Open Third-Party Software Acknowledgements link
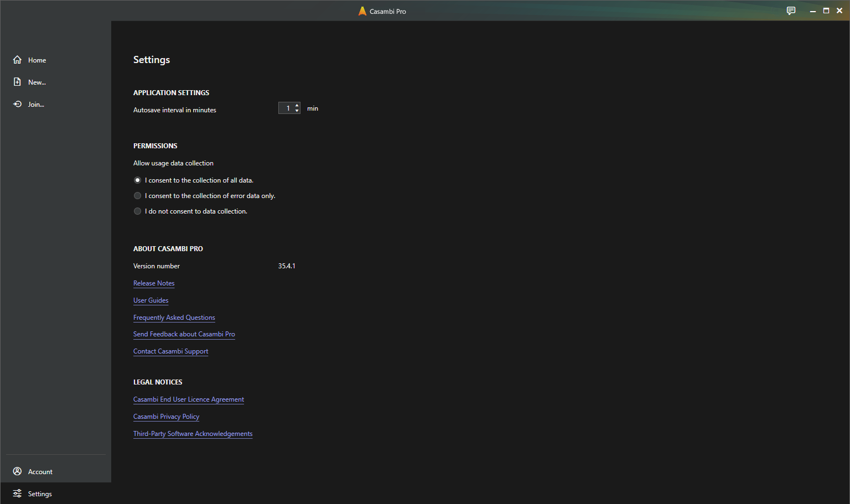This screenshot has height=504, width=850. [193, 434]
